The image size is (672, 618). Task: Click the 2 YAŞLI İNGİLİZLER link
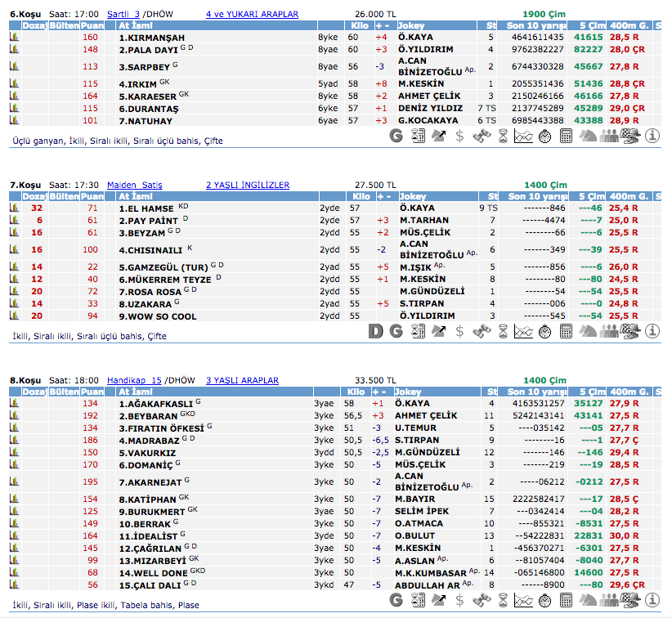(x=247, y=186)
